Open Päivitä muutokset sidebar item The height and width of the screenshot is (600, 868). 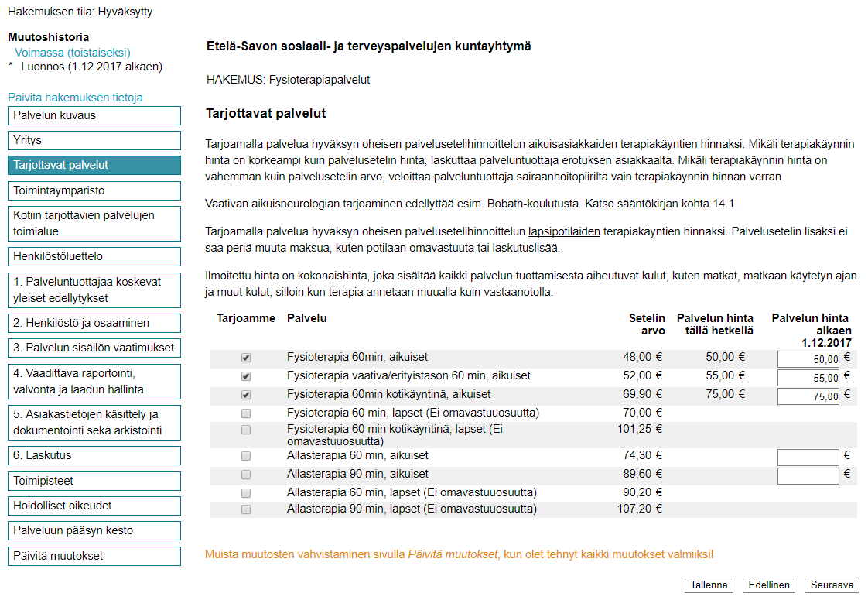coord(94,556)
